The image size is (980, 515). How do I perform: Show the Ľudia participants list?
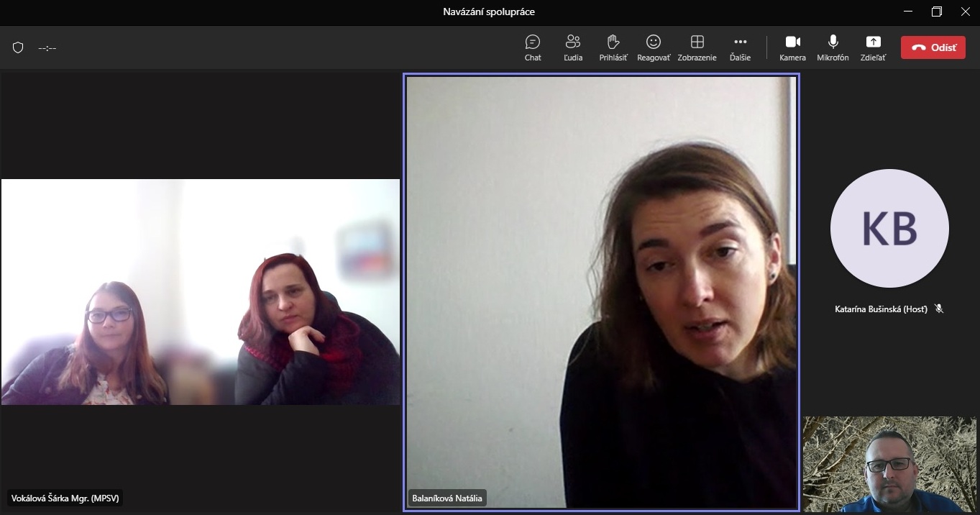coord(573,47)
